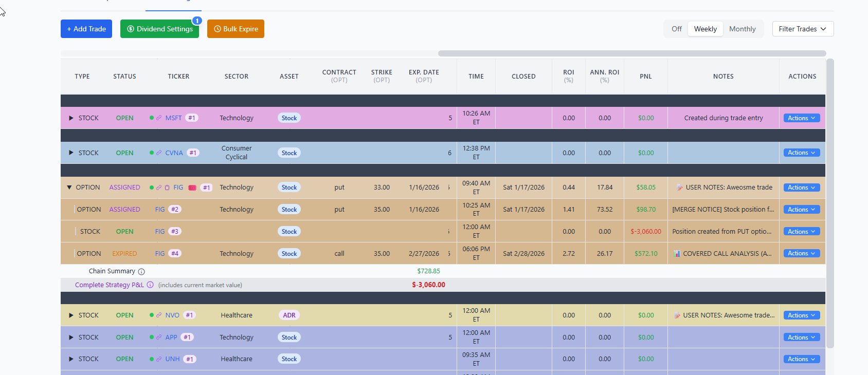868x375 pixels.
Task: Click the PNL column header
Action: point(646,76)
